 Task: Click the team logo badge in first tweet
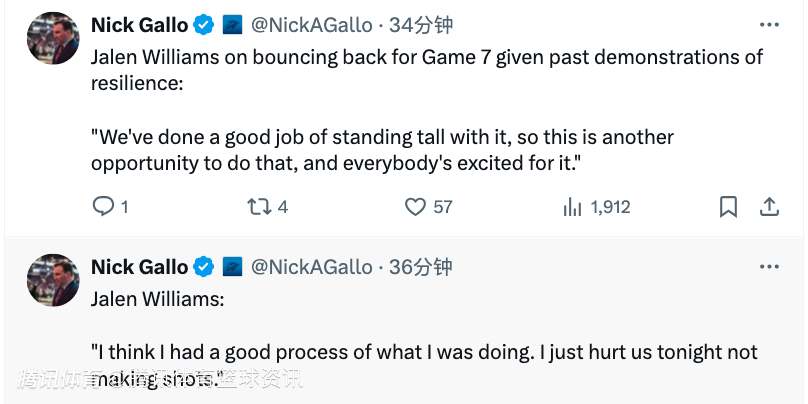pos(230,24)
